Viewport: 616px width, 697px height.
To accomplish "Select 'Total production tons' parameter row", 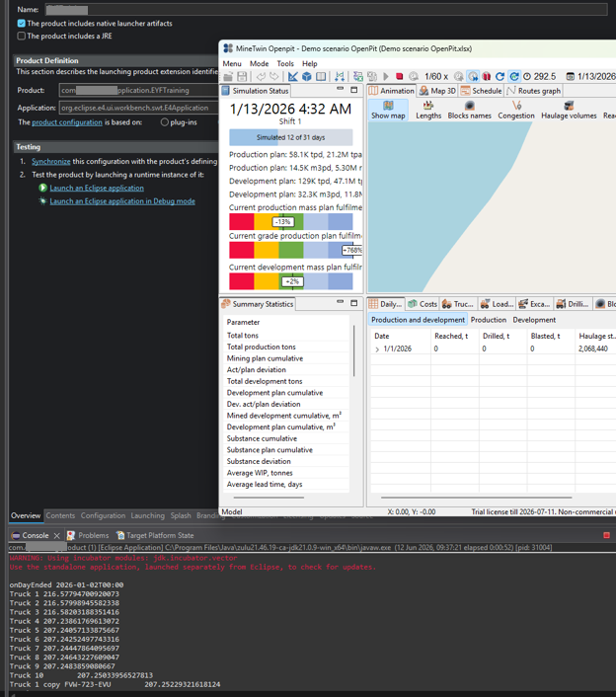I will click(x=287, y=347).
